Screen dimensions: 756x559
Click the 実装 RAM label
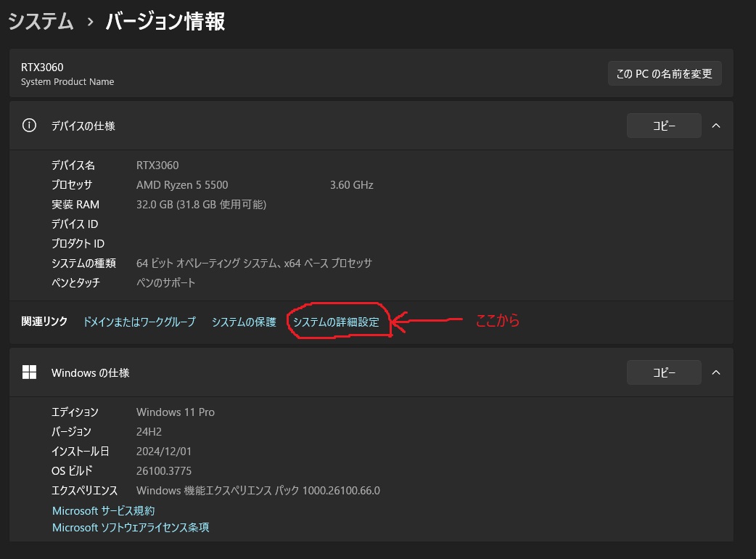click(75, 205)
